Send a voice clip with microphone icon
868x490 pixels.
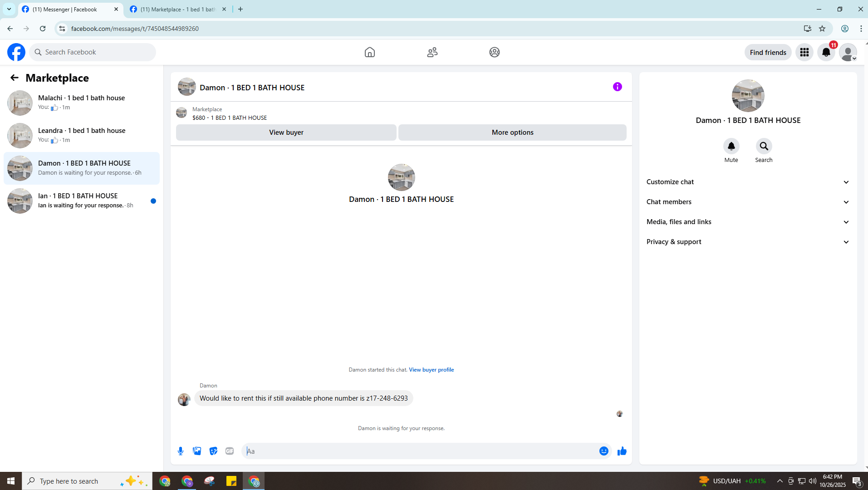(x=181, y=451)
